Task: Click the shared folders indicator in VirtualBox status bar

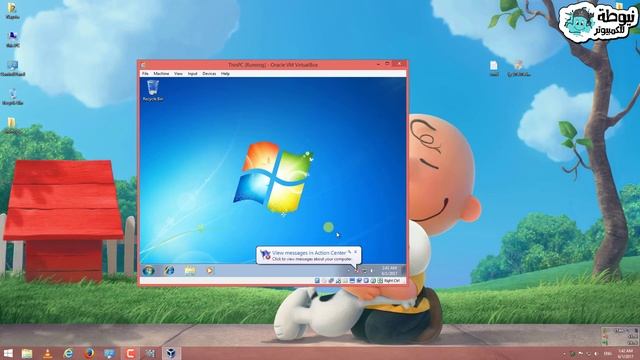Action: (352, 281)
